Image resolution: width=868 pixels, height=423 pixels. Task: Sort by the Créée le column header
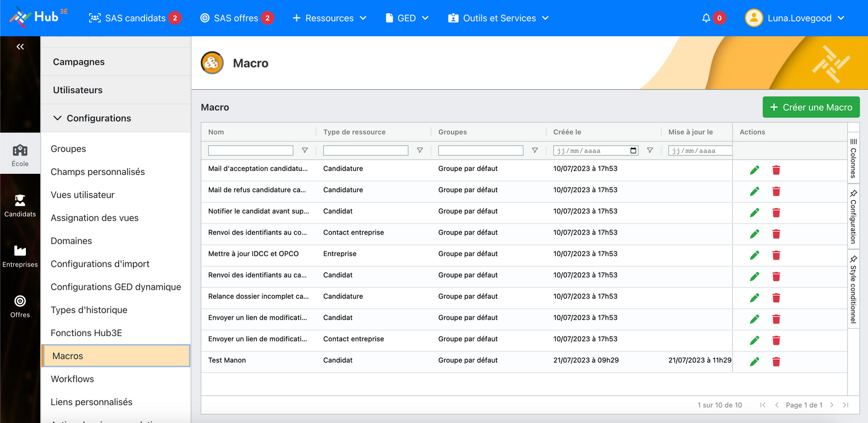(567, 132)
